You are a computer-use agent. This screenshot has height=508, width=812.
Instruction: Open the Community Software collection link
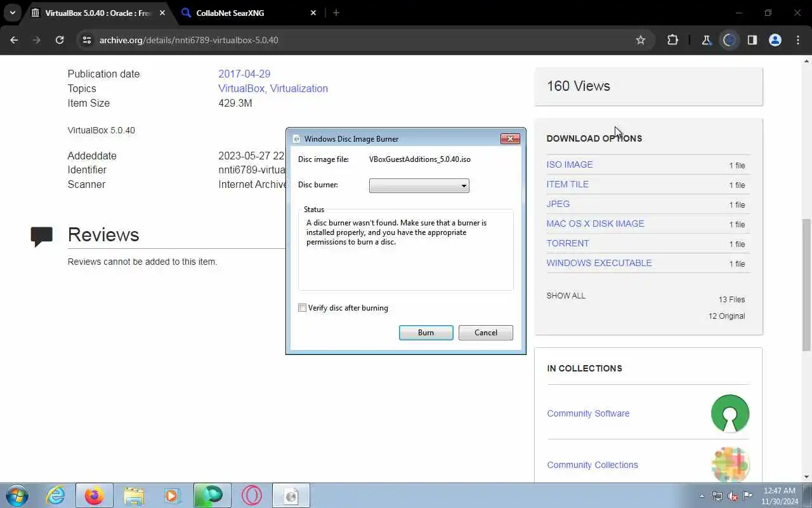[x=588, y=413]
